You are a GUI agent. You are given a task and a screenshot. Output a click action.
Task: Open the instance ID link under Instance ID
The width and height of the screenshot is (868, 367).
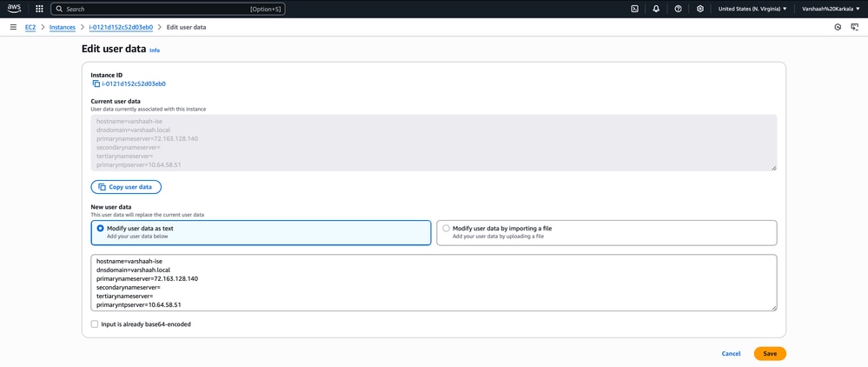click(134, 84)
